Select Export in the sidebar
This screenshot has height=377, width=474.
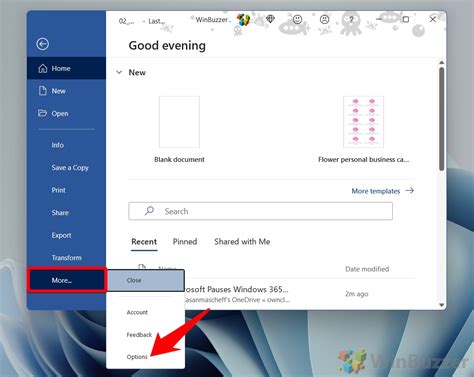click(66, 235)
